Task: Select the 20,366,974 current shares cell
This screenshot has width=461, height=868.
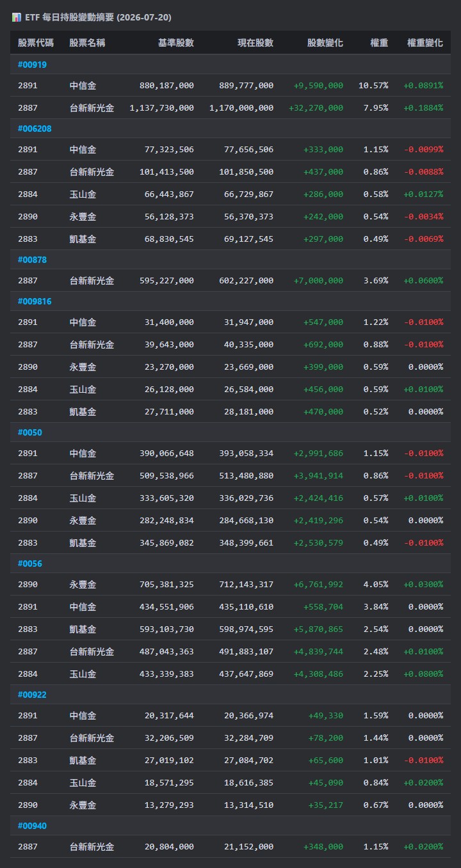Action: coord(248,715)
